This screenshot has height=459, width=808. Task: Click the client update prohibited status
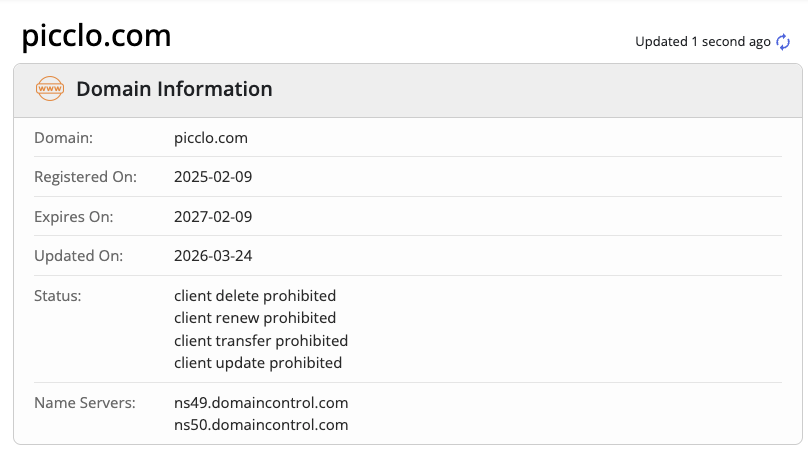(x=258, y=363)
